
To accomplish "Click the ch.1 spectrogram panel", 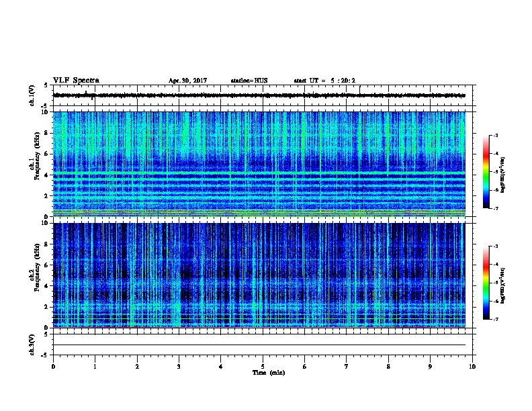I will click(259, 164).
